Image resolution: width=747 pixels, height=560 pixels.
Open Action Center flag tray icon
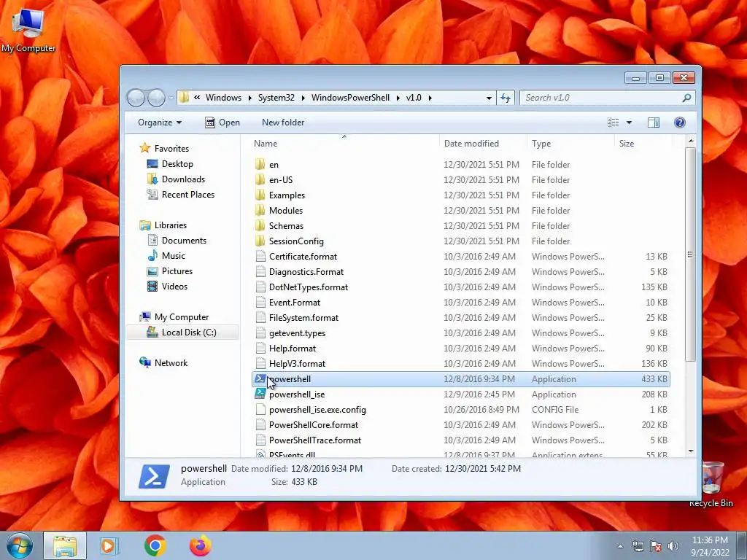656,545
